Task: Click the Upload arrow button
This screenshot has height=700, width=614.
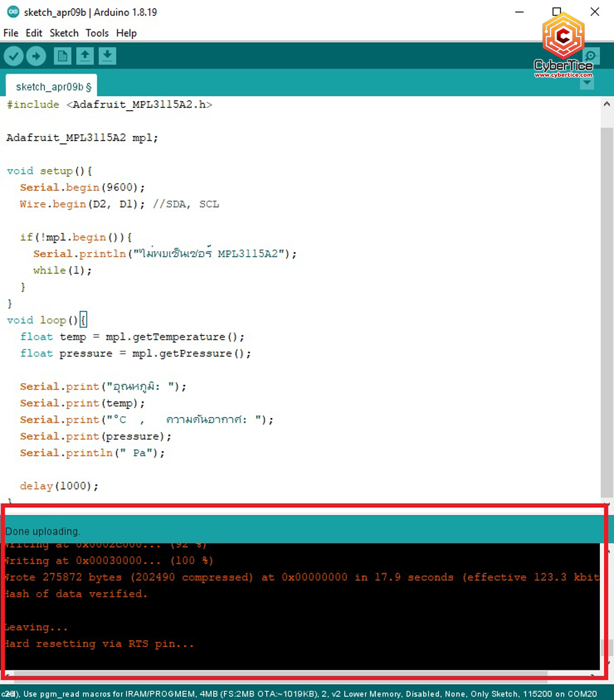Action: 36,56
